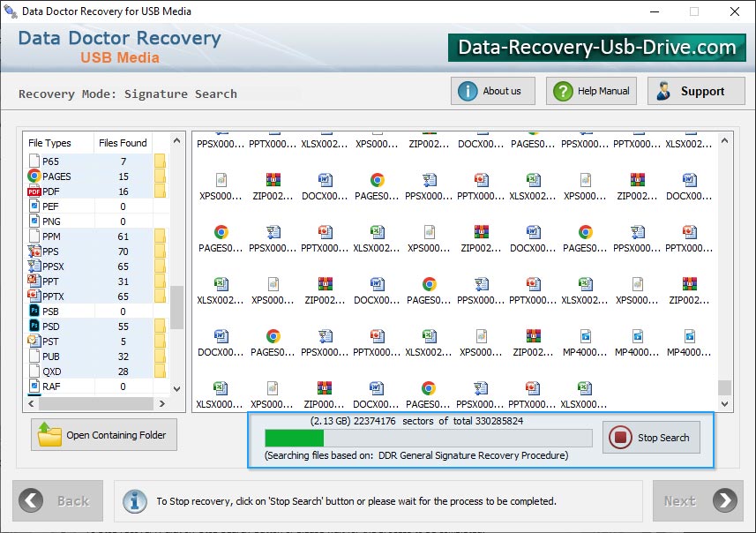756x533 pixels.
Task: Open the folder icon in PUB row
Action: click(x=160, y=357)
